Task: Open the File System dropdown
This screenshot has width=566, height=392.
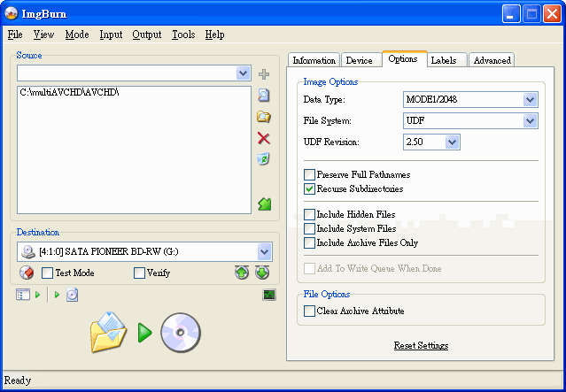Action: pos(530,121)
